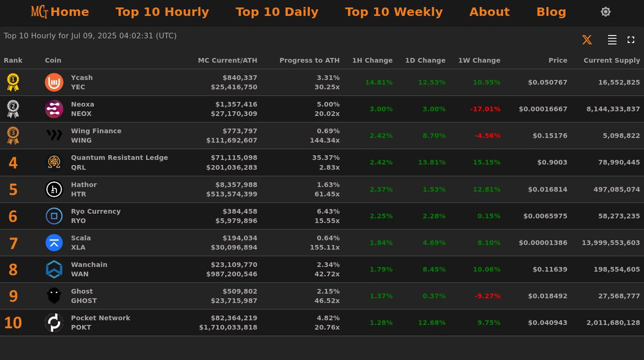Screen dimensions: 644x360
Task: Open settings via the gear icon
Action: tap(605, 11)
